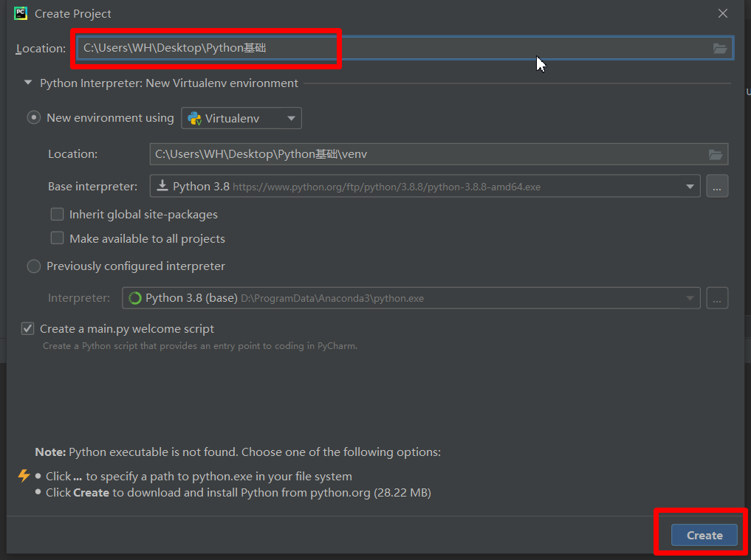Click the Python 3.8 (base) Anaconda interpreter box

click(411, 298)
